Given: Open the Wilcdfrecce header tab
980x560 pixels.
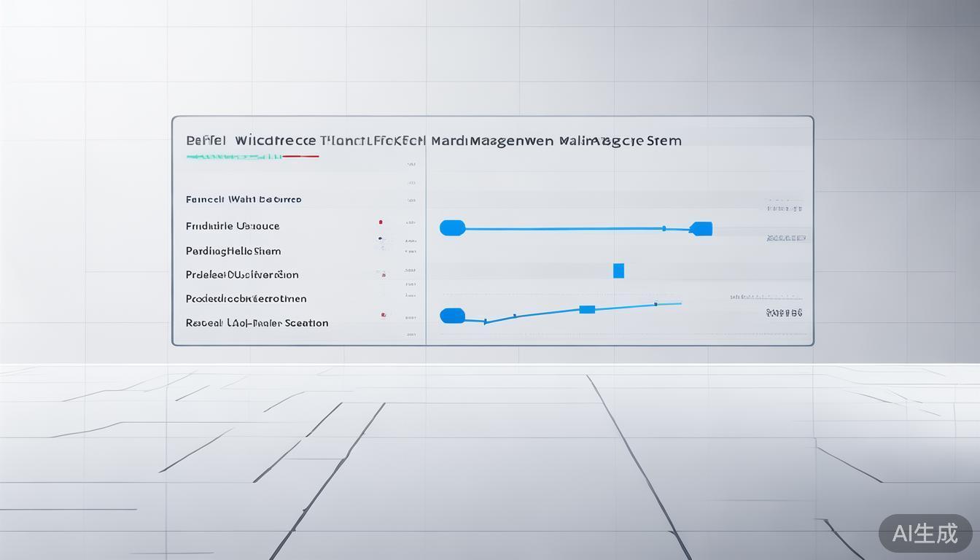Looking at the screenshot, I should point(276,140).
